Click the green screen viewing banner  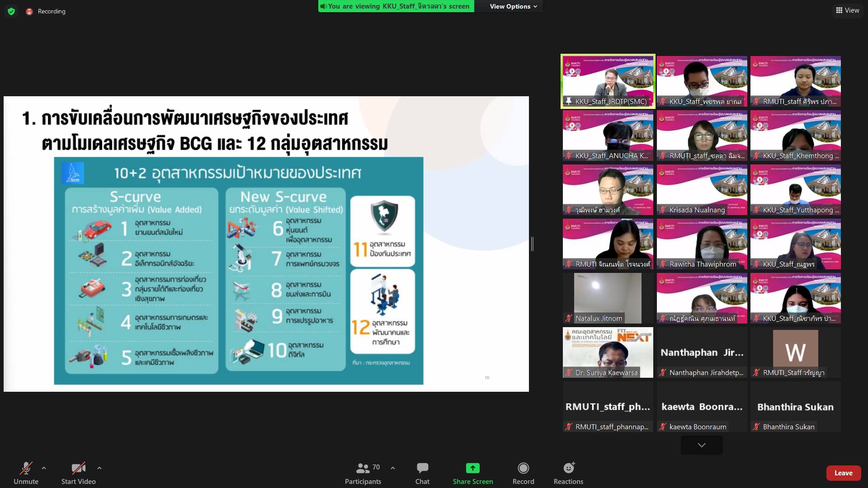(x=396, y=6)
